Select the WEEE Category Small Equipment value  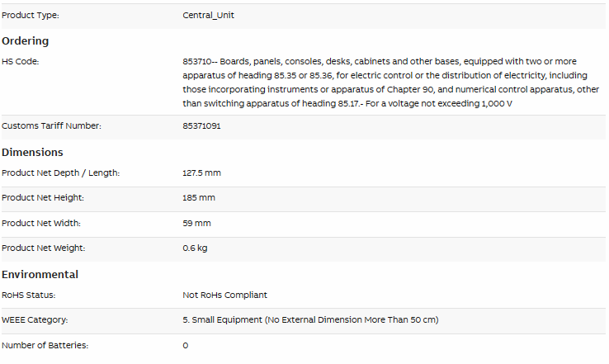pyautogui.click(x=310, y=320)
